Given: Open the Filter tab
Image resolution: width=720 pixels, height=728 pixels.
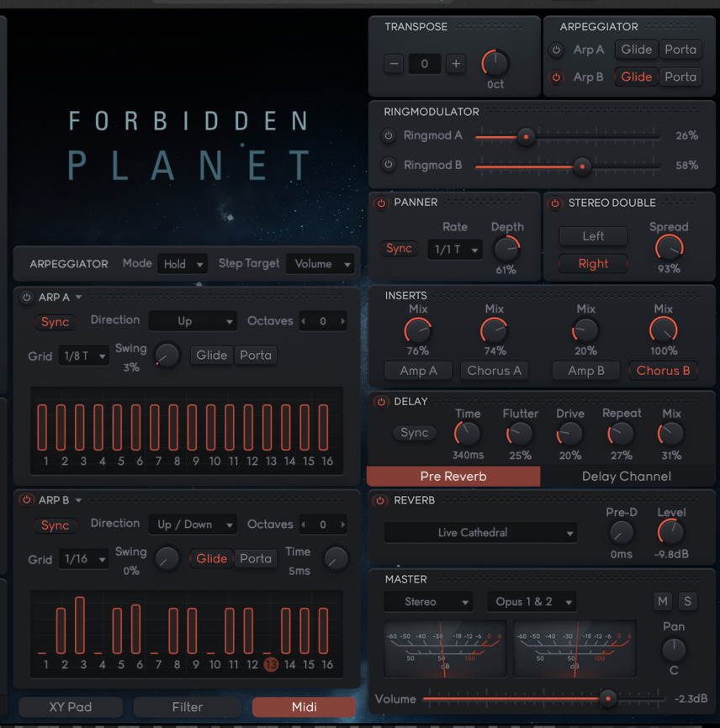Looking at the screenshot, I should click(188, 707).
